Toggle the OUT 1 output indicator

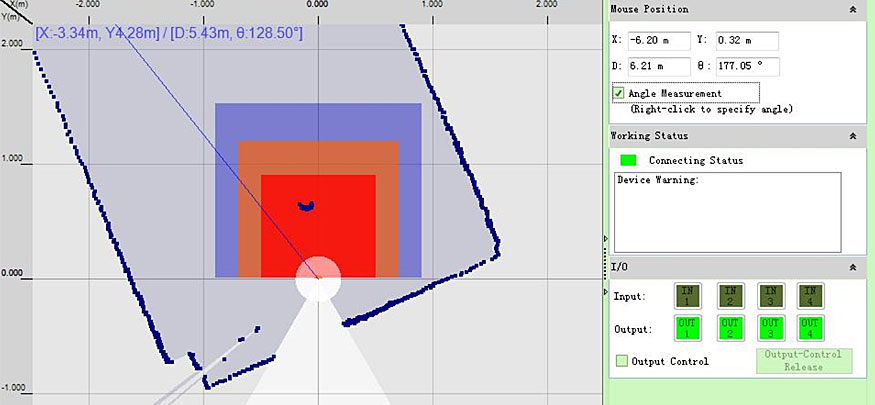(x=689, y=328)
